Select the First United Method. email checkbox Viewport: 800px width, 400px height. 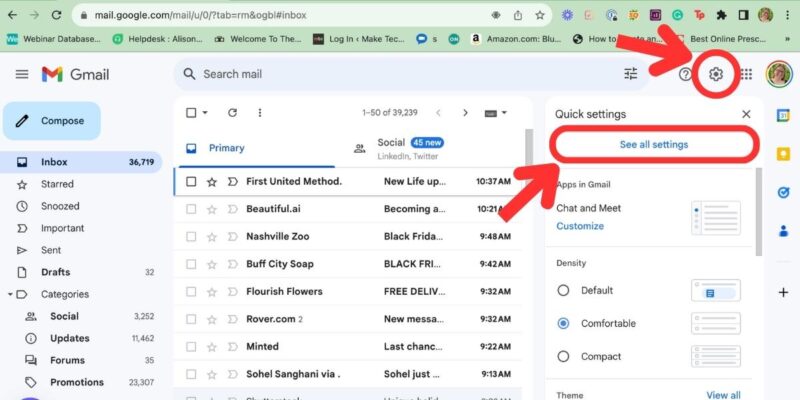tap(191, 182)
